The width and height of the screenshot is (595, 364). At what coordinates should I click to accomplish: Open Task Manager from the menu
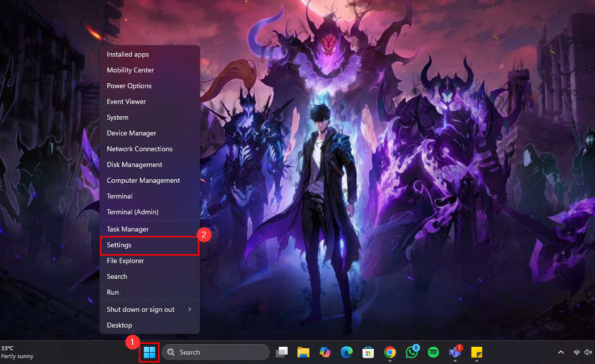tap(128, 229)
